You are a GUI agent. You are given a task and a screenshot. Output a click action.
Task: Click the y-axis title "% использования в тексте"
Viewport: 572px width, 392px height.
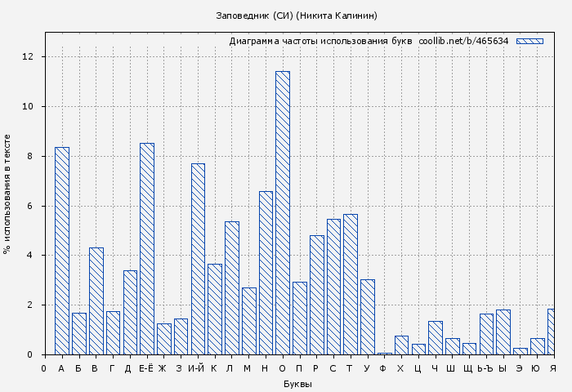(7, 194)
